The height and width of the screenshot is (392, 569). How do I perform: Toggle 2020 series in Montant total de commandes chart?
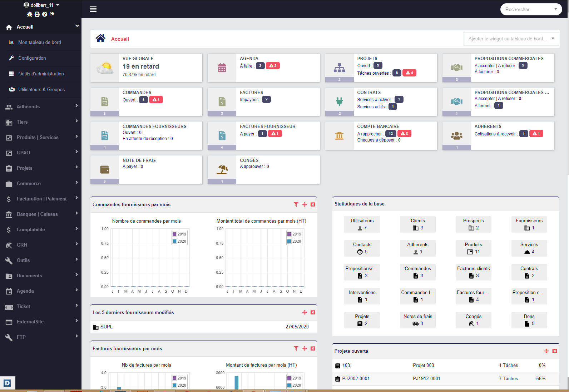294,241
